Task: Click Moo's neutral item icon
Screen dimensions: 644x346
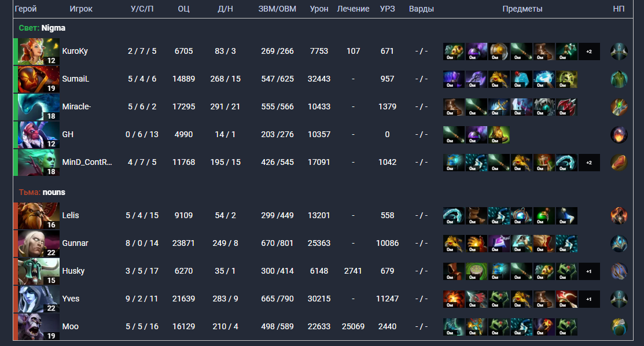Action: click(619, 327)
